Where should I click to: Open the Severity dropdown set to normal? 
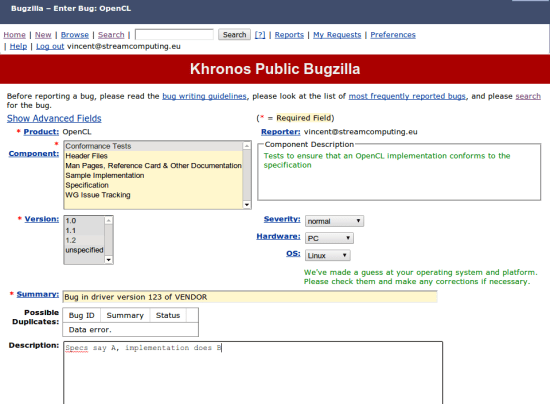[334, 221]
